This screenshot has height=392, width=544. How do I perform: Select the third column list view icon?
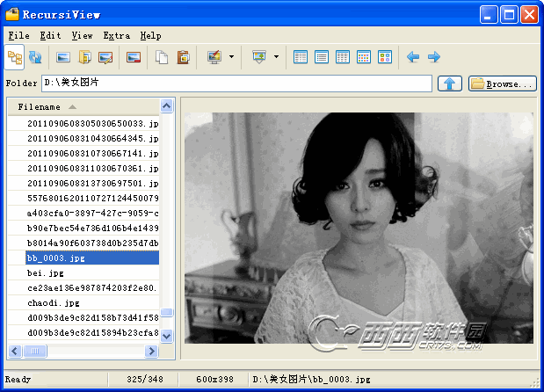click(343, 57)
